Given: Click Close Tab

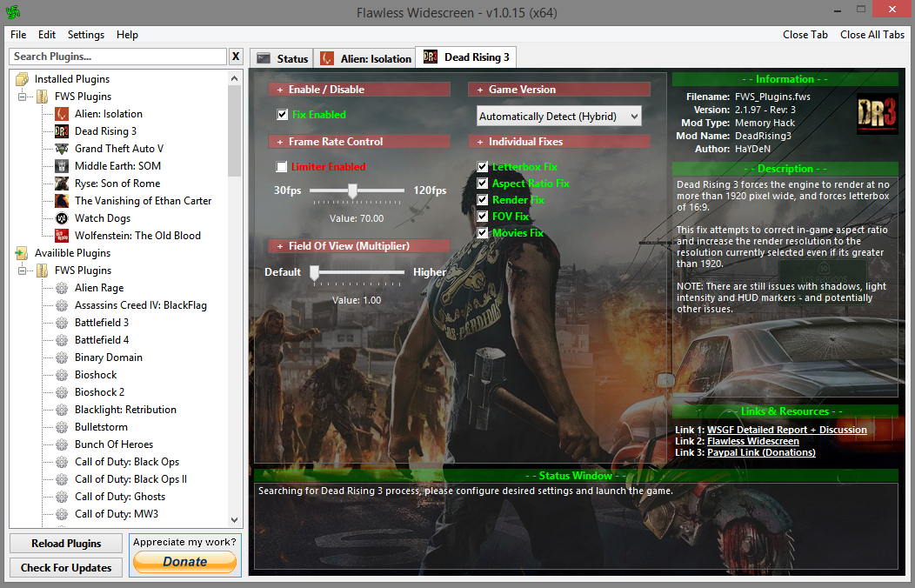Looking at the screenshot, I should tap(805, 35).
